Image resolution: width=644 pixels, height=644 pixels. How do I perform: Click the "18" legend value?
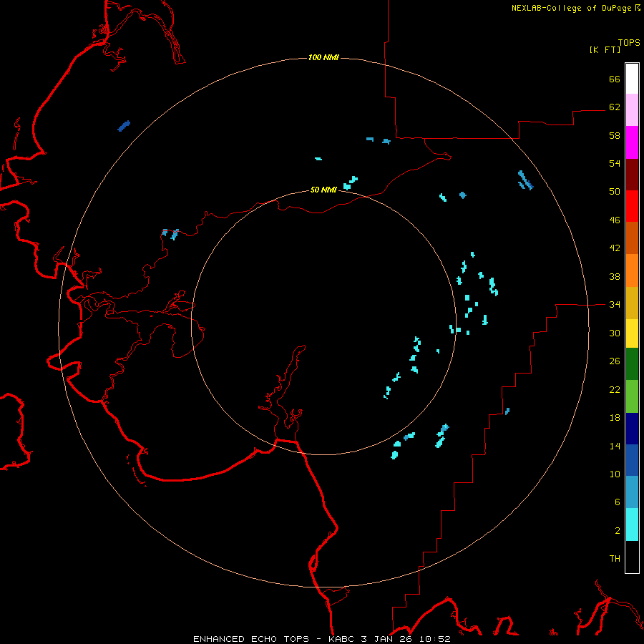point(615,418)
